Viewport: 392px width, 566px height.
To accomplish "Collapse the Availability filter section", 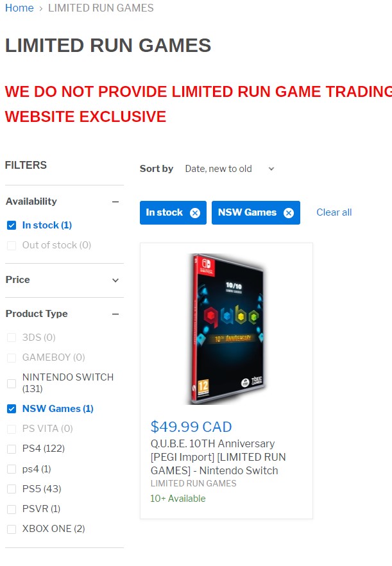I will point(115,202).
